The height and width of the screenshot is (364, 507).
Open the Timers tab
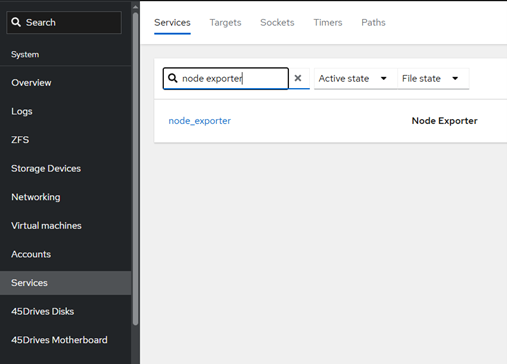pos(328,23)
